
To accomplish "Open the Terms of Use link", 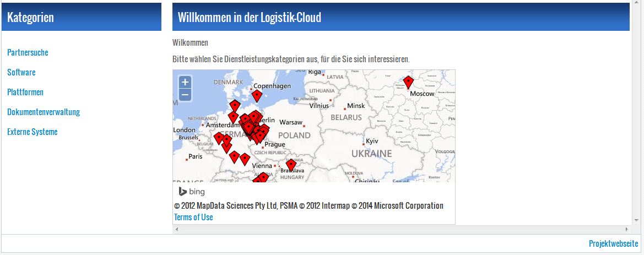I will (x=193, y=217).
